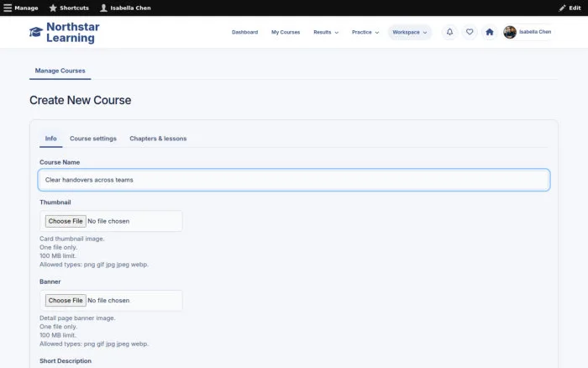Click Isabella Chen name in header
Screen dimensions: 588x368
click(535, 32)
